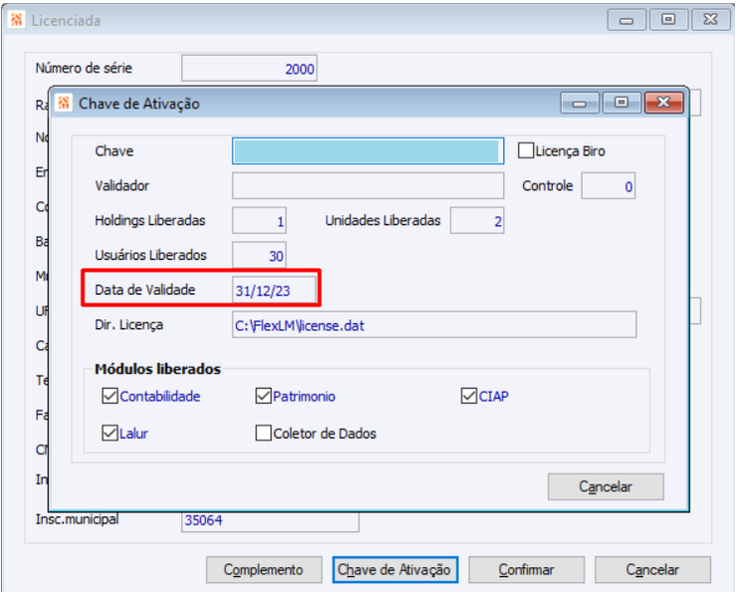Click the Data de Validade label
Screen dimensions: 739x600
pos(145,289)
